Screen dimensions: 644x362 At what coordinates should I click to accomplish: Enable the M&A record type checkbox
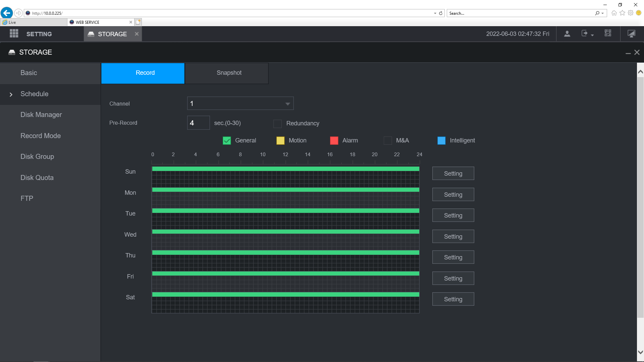[388, 140]
